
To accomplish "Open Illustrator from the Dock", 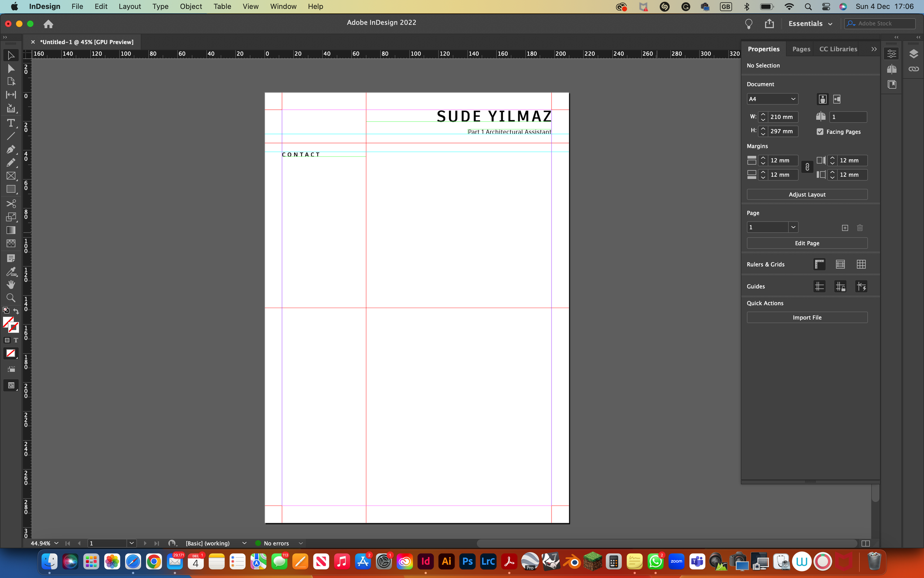I will click(446, 562).
